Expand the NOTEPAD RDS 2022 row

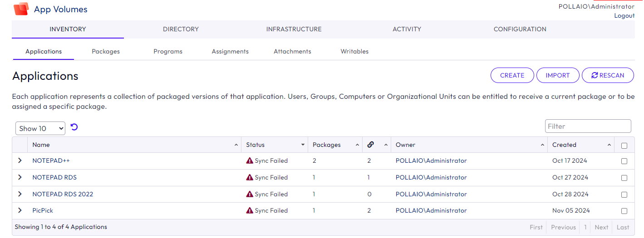coord(20,194)
